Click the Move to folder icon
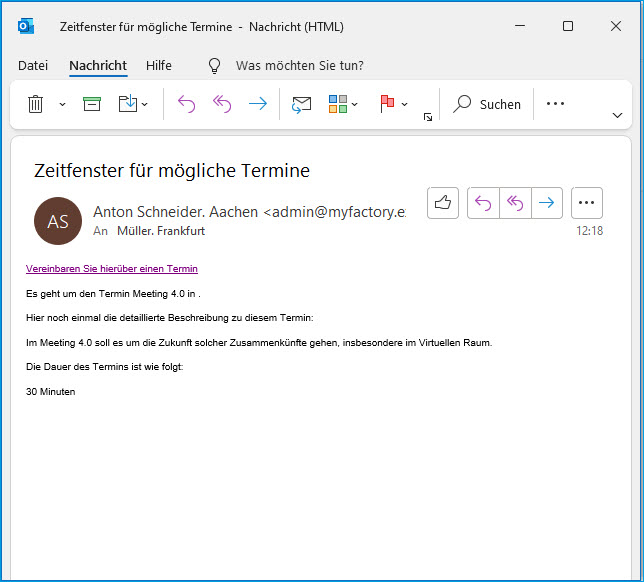Image resolution: width=644 pixels, height=582 pixels. [128, 104]
